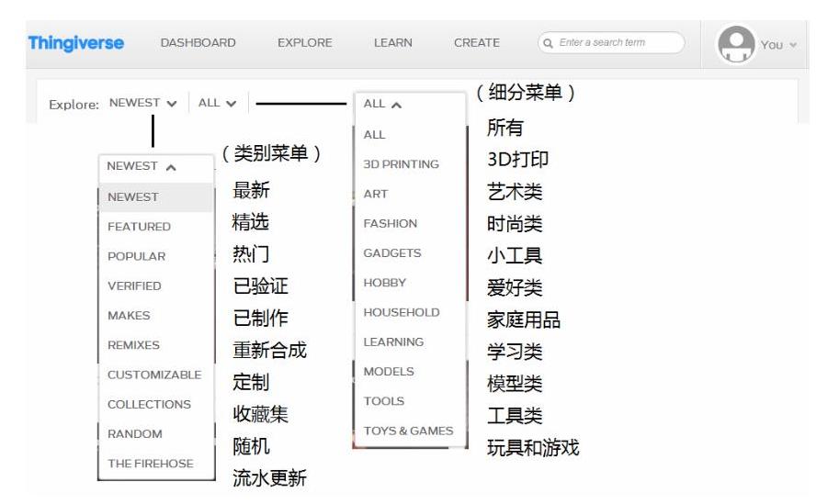
Task: Click the user profile avatar icon
Action: pos(736,44)
